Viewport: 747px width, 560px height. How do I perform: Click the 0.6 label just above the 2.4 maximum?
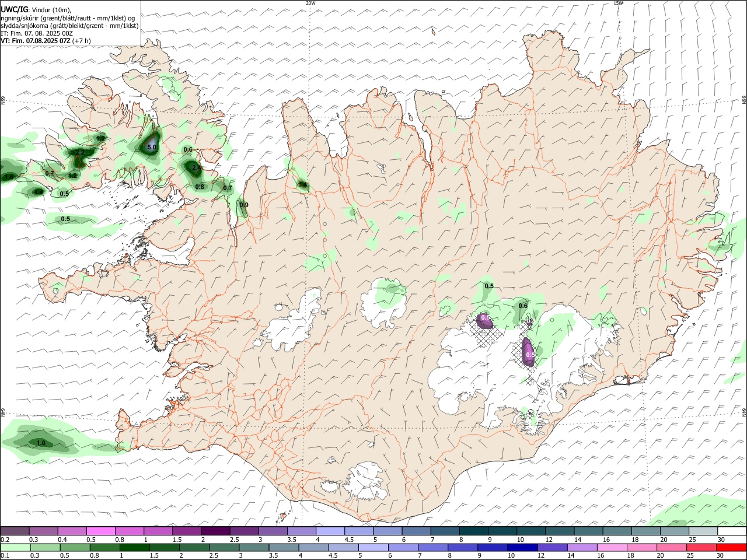(188, 150)
